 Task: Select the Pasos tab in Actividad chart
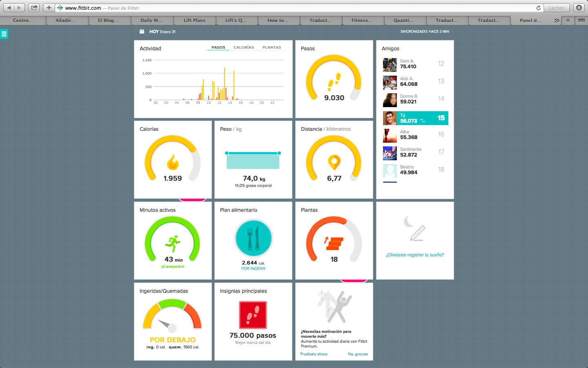click(218, 47)
